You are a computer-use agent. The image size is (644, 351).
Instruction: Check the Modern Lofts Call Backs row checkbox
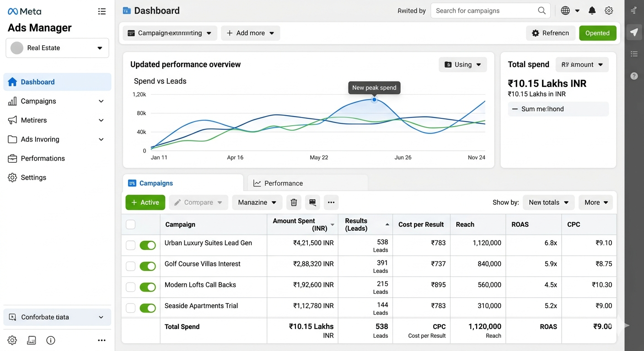click(130, 287)
